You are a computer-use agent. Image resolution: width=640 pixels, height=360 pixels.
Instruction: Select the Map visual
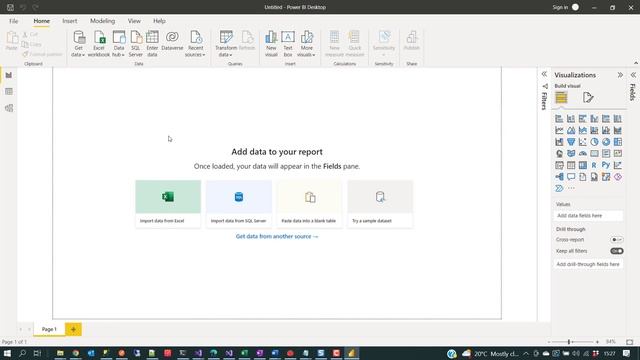[x=559, y=153]
